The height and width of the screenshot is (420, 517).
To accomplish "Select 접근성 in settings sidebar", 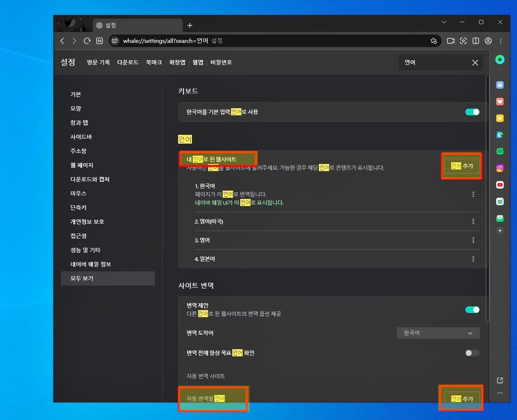I will [108, 236].
